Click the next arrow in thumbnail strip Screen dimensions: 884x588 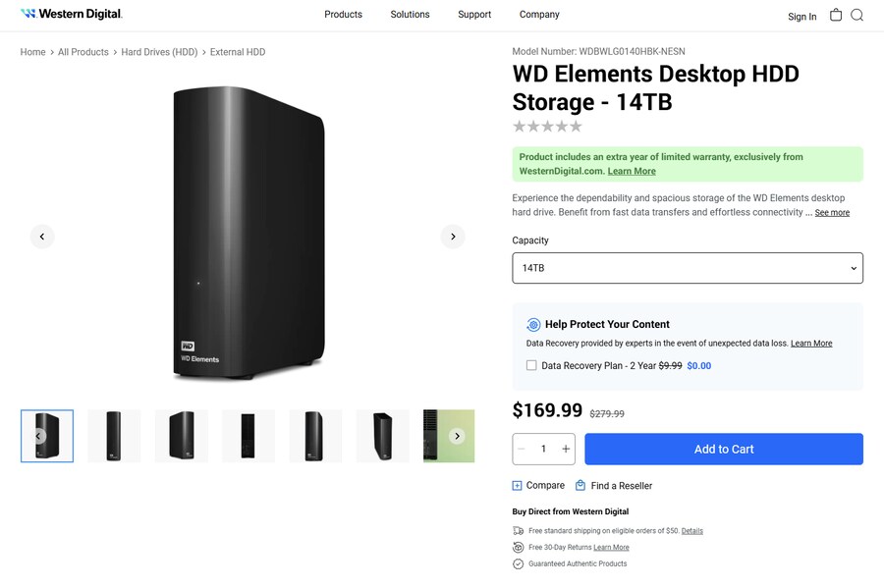457,435
